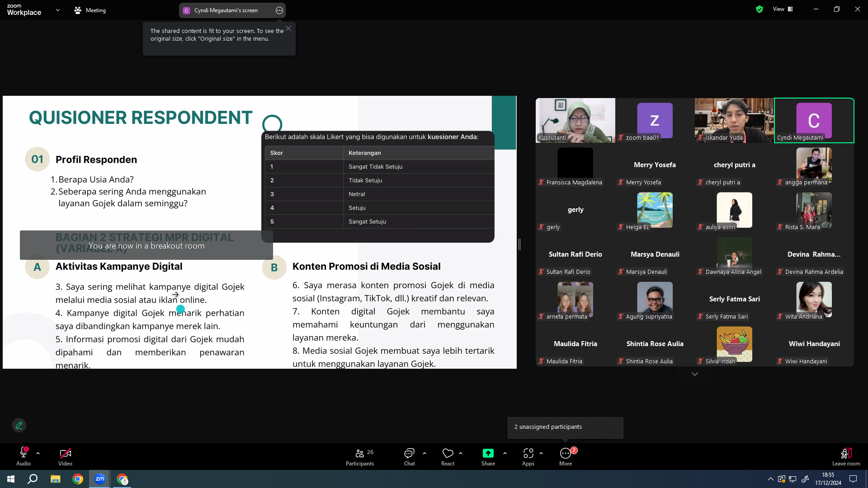Expand the Apps options arrow
The height and width of the screenshot is (488, 868).
point(541,453)
